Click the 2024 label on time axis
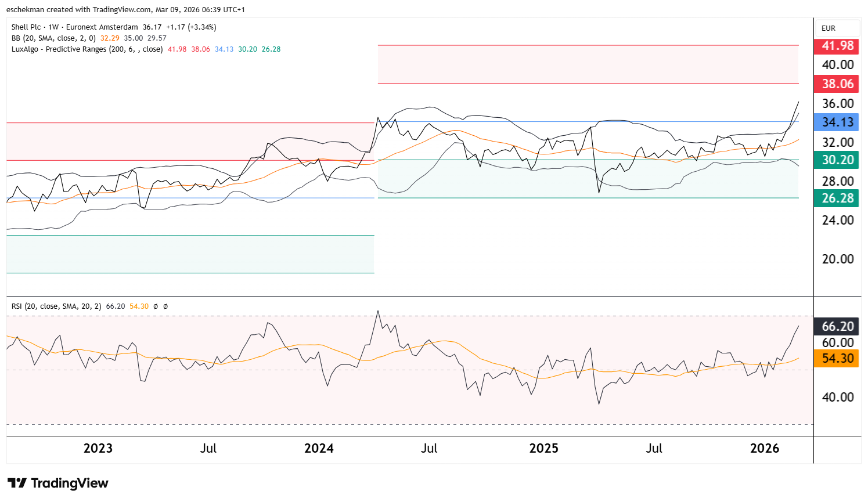 tap(319, 449)
